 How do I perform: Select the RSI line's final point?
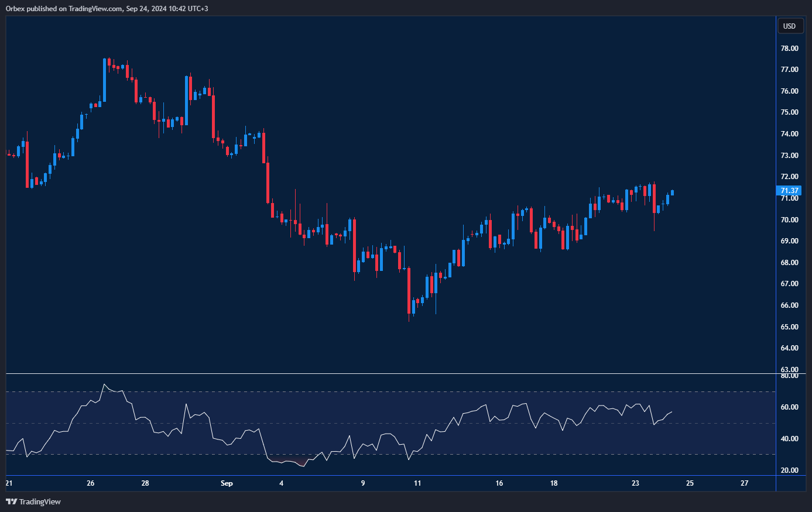[672, 412]
